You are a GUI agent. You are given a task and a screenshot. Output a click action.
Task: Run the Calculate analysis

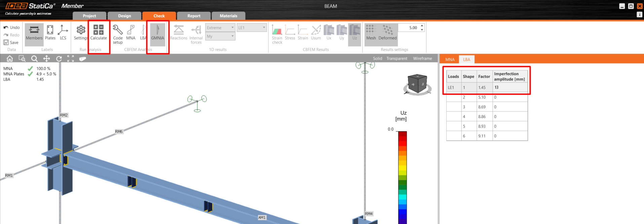99,33
